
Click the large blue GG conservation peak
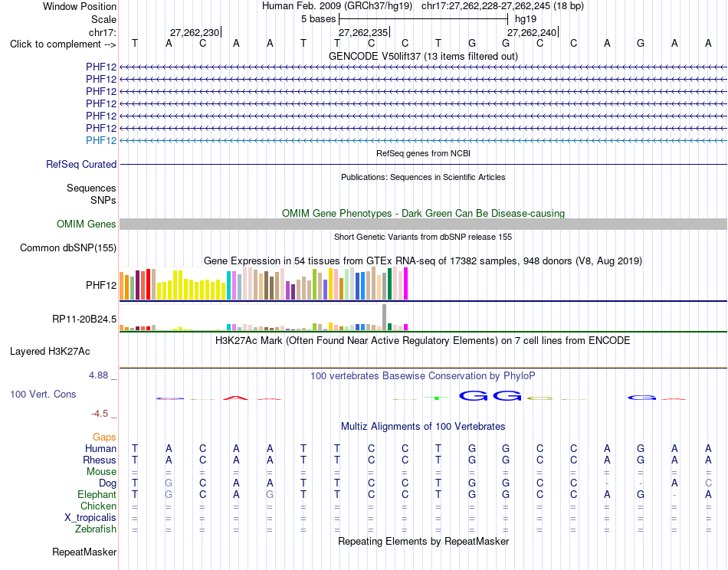pos(490,396)
